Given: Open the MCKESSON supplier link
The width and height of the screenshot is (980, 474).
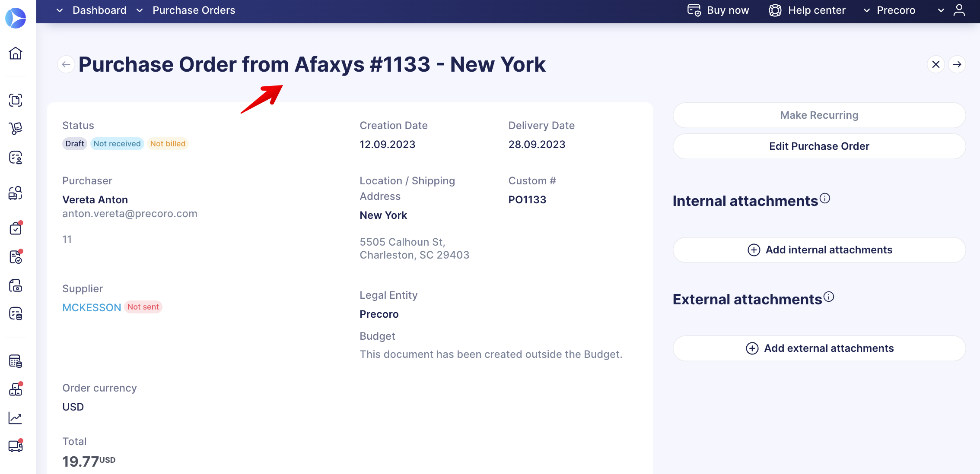Looking at the screenshot, I should point(92,307).
